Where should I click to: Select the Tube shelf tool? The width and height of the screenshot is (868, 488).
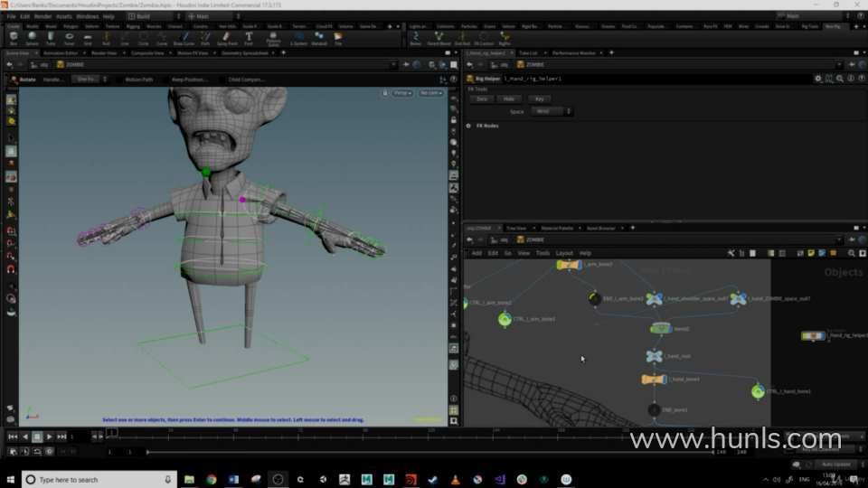coord(51,38)
